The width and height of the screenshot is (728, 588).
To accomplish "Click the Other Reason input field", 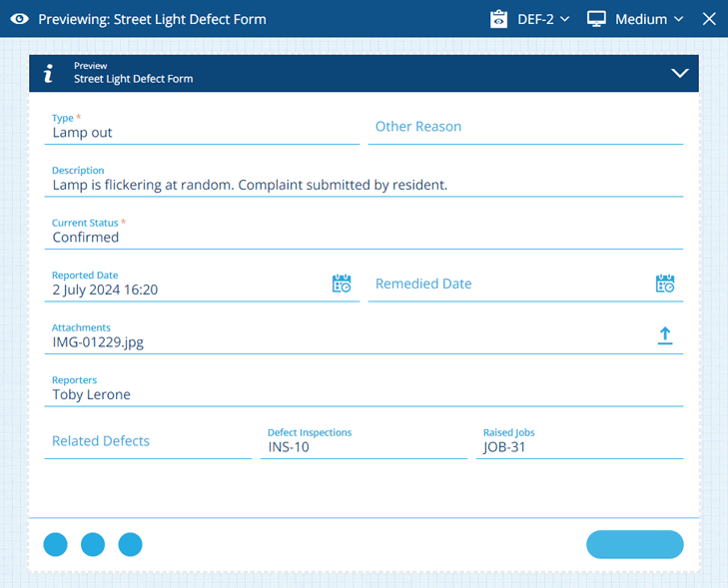I will [x=524, y=128].
